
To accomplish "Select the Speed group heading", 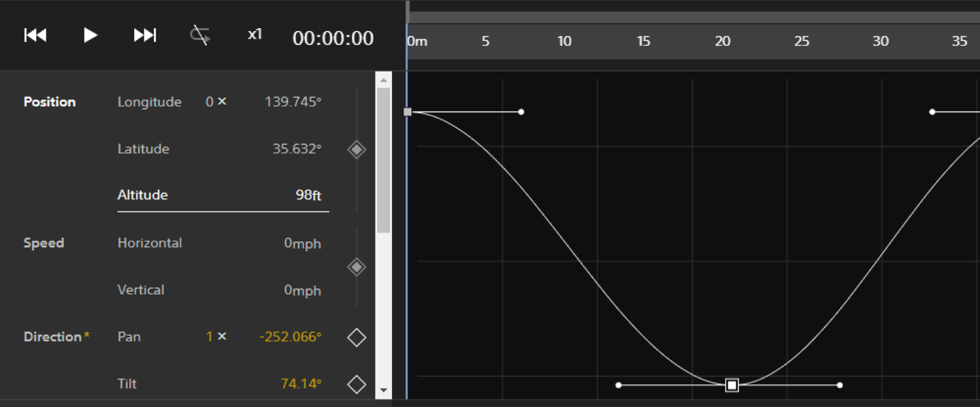I will [x=44, y=243].
